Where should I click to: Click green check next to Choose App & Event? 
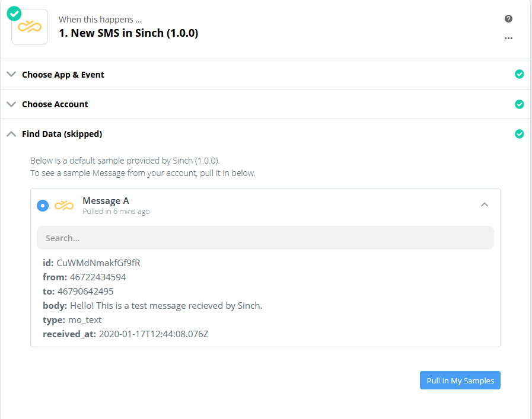pos(519,74)
